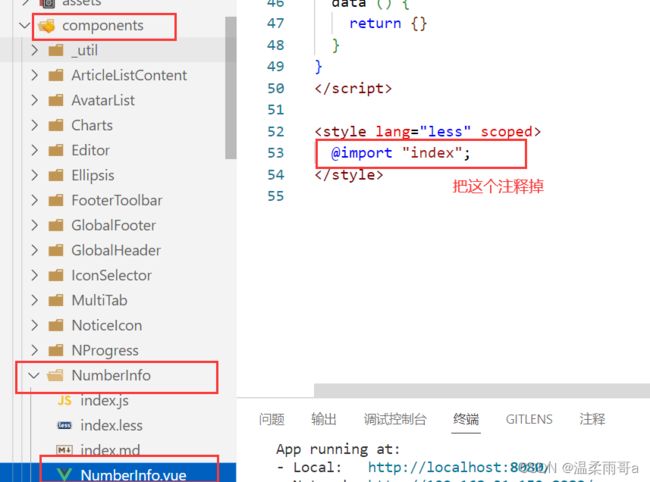Screen dimensions: 650x482
Task: Select the _util folder name
Action: 85,51
